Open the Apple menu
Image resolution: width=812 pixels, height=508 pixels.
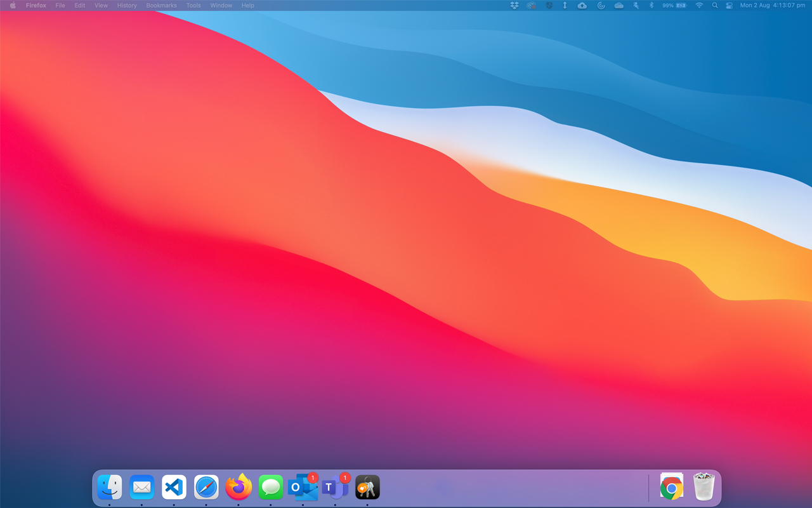13,5
